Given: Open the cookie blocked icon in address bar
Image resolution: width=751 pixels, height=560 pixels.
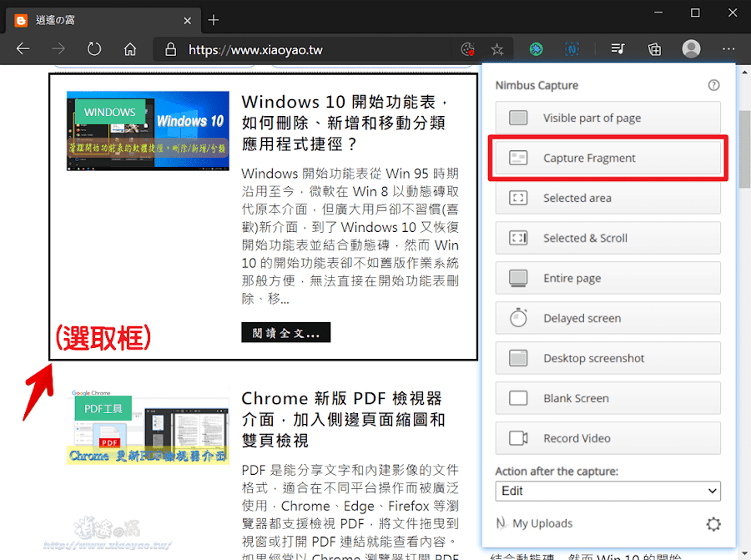Looking at the screenshot, I should pyautogui.click(x=467, y=49).
